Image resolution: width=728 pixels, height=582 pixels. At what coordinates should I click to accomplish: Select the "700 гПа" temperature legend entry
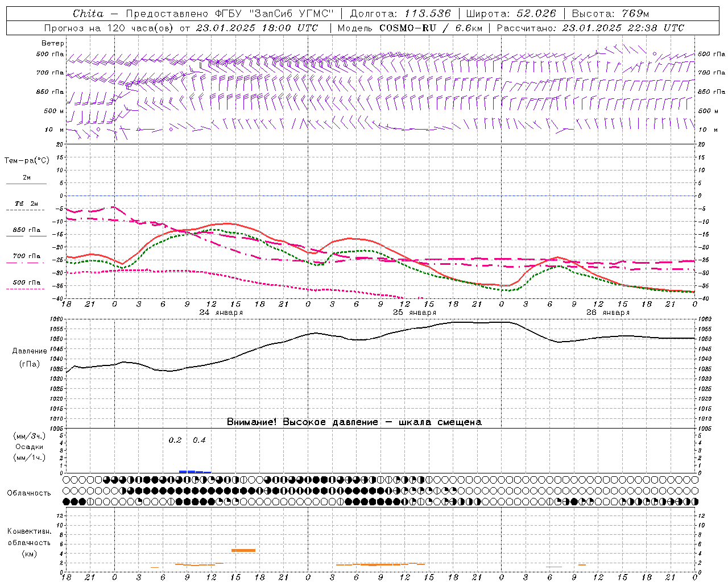click(27, 256)
